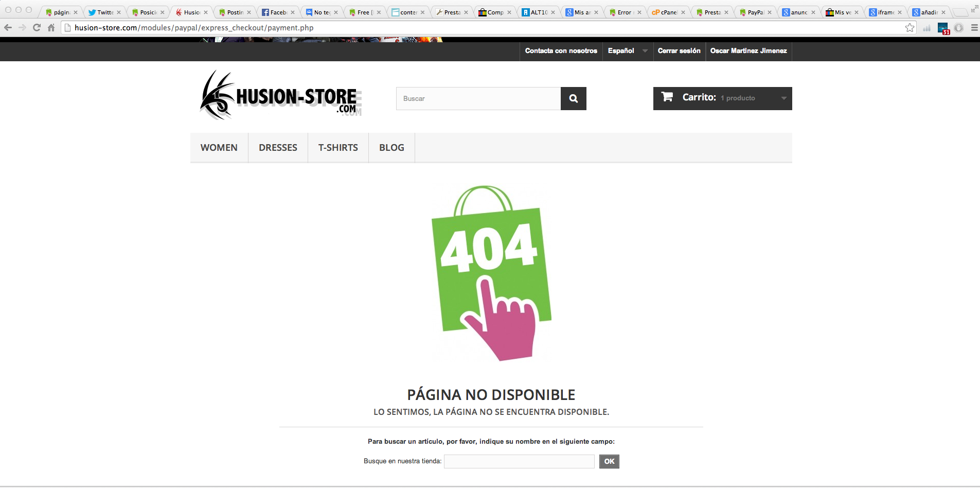This screenshot has width=980, height=488.
Task: Click Cerrar sesión to log out
Action: click(679, 51)
